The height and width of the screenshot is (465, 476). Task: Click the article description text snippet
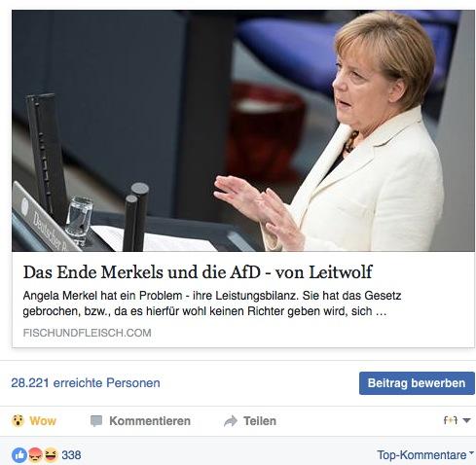(212, 304)
